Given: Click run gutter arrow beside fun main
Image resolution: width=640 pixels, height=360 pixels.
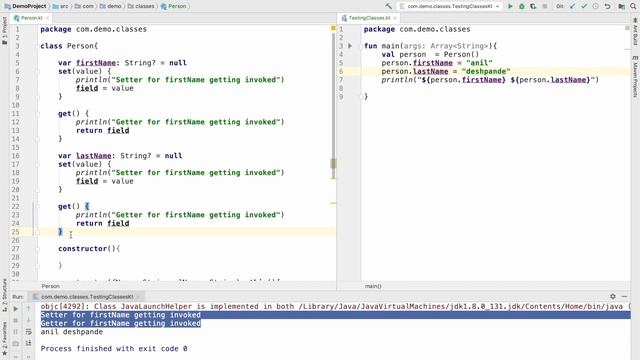Looking at the screenshot, I should [x=350, y=46].
